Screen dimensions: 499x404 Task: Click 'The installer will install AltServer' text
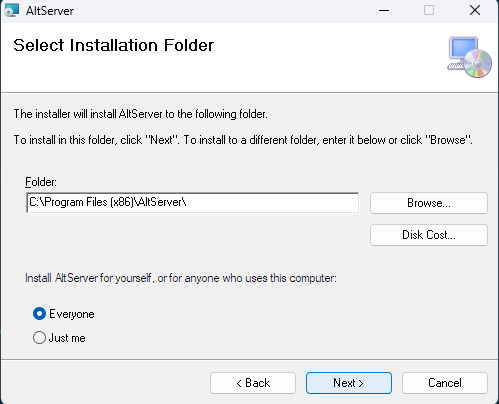140,114
